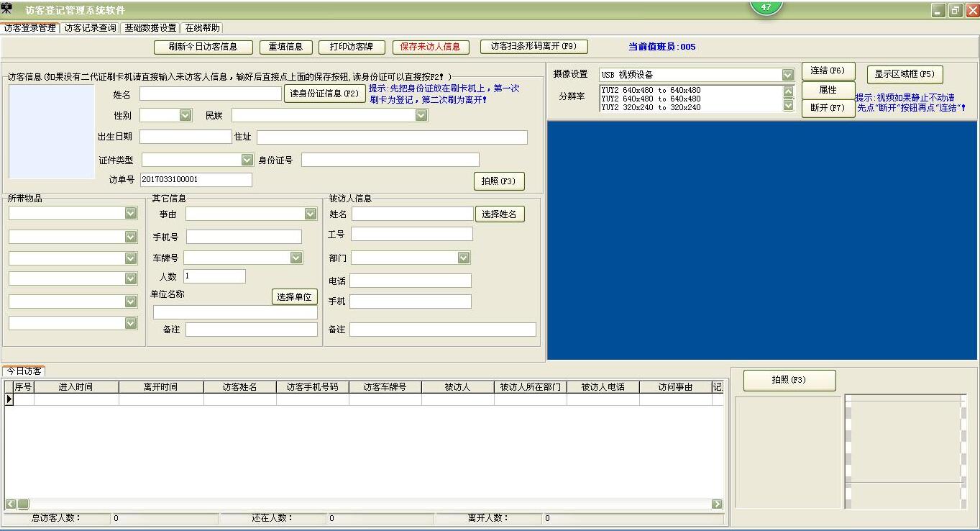Click 选择姓名 to choose visited person

coord(500,214)
